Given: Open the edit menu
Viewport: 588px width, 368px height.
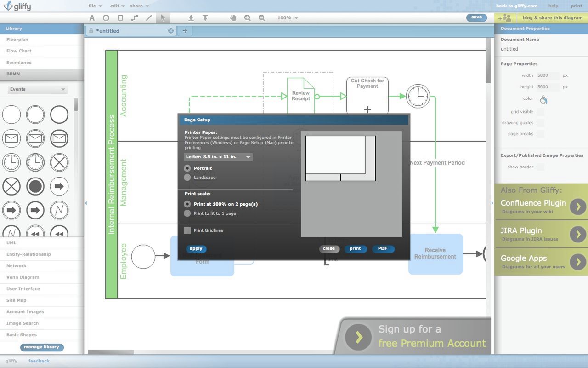Looking at the screenshot, I should click(117, 6).
